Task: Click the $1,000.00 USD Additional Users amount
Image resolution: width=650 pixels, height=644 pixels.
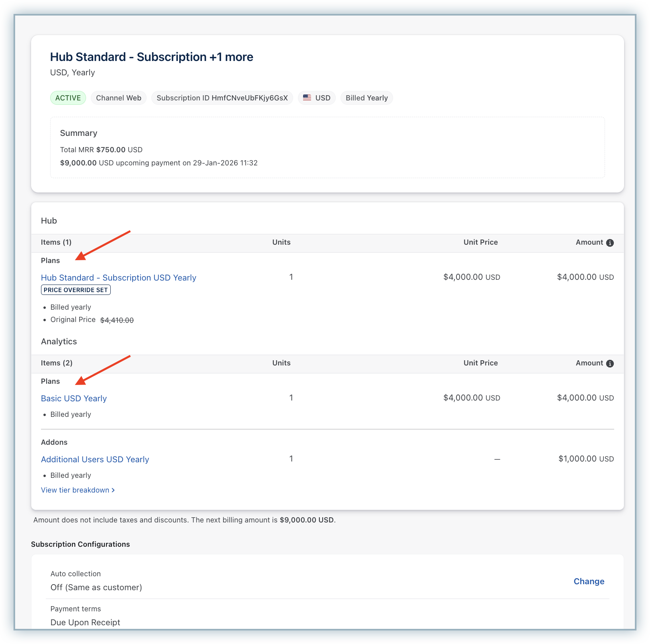Action: coord(585,459)
